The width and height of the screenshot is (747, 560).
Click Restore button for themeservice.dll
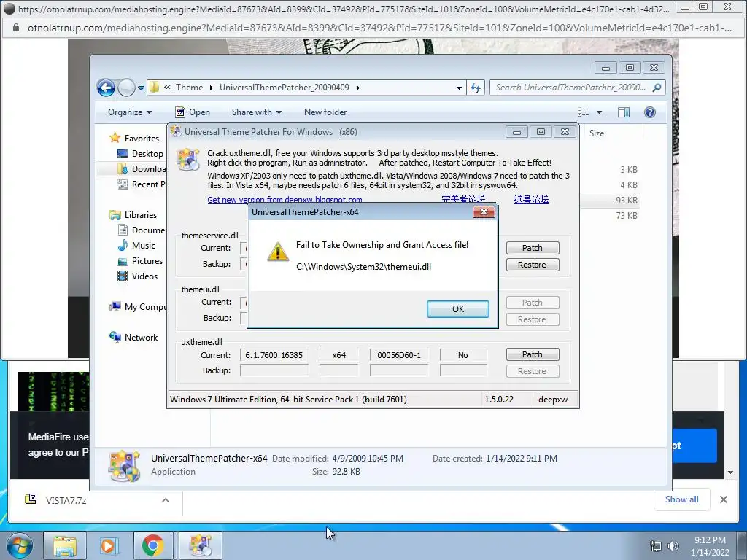point(532,265)
